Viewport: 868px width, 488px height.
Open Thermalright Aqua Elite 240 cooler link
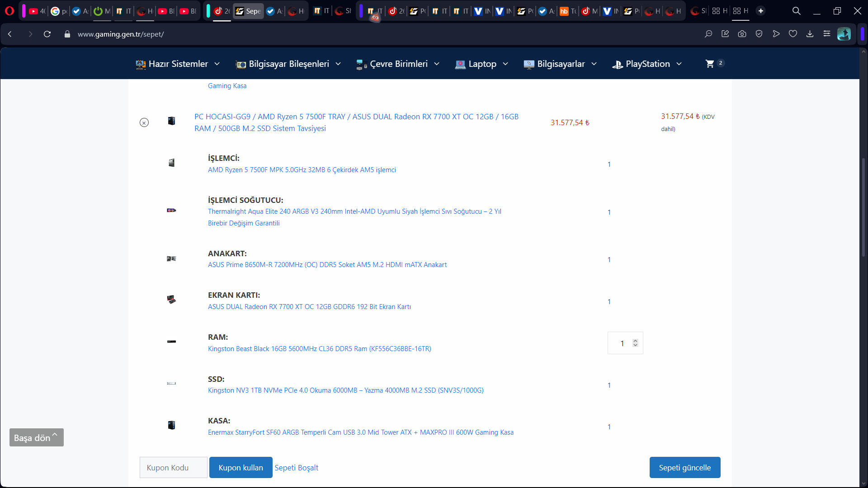pyautogui.click(x=354, y=217)
